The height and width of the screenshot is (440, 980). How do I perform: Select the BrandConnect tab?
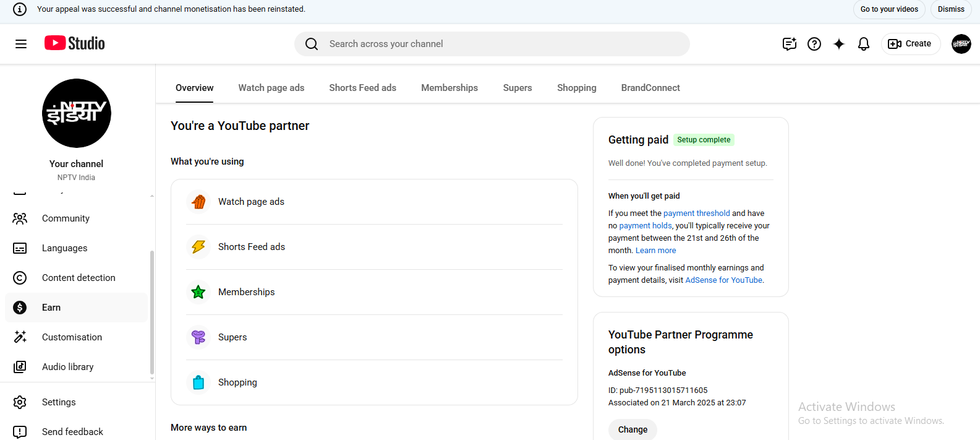pos(650,88)
